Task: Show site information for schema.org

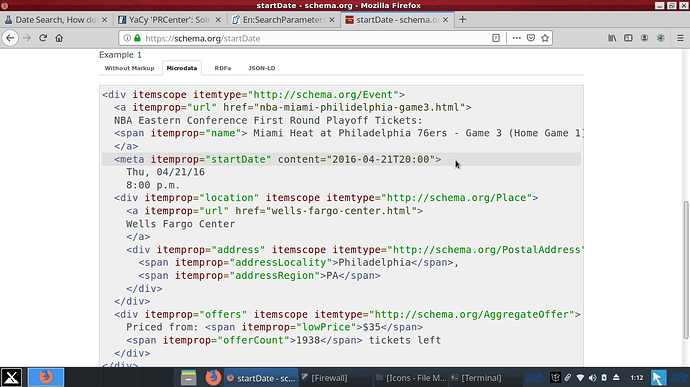Action: [127, 38]
